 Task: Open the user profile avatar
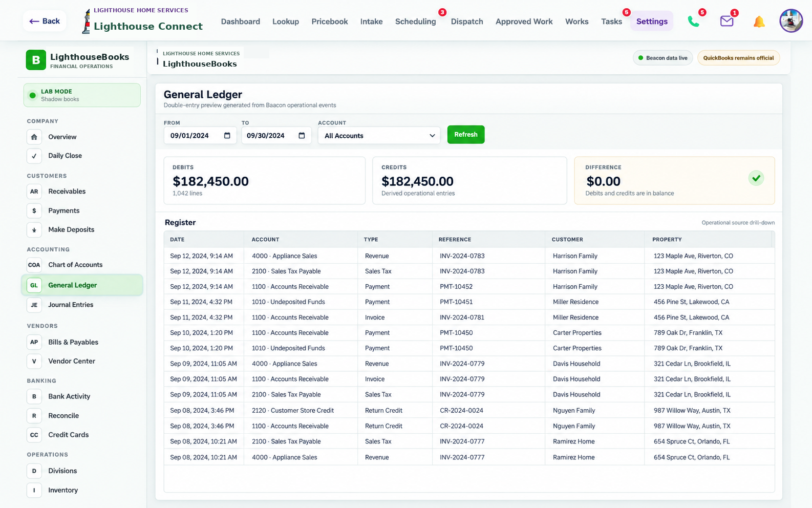point(791,21)
